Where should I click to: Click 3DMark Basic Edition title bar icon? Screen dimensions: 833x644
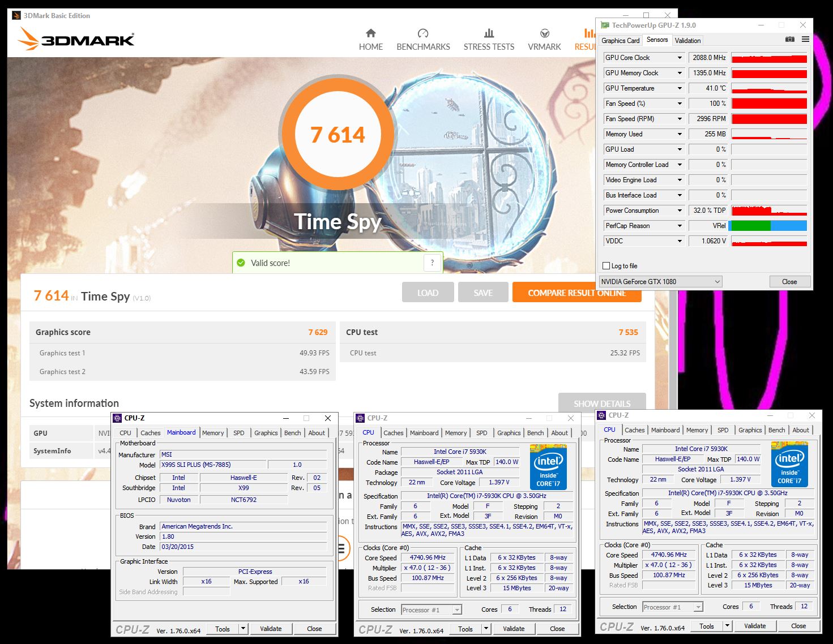click(16, 16)
